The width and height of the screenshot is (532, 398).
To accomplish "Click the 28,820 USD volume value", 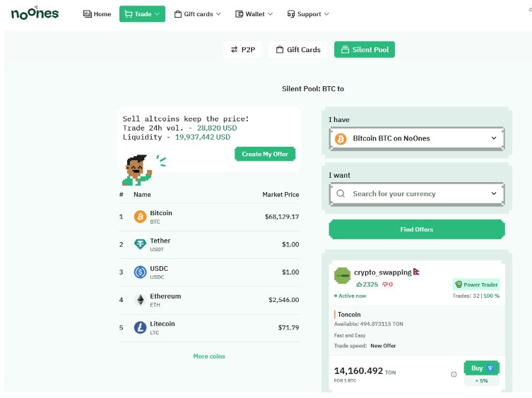I will 217,128.
